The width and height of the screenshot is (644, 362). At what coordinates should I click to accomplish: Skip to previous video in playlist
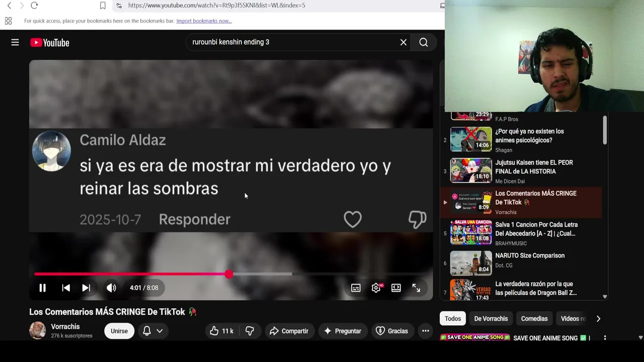(x=66, y=288)
